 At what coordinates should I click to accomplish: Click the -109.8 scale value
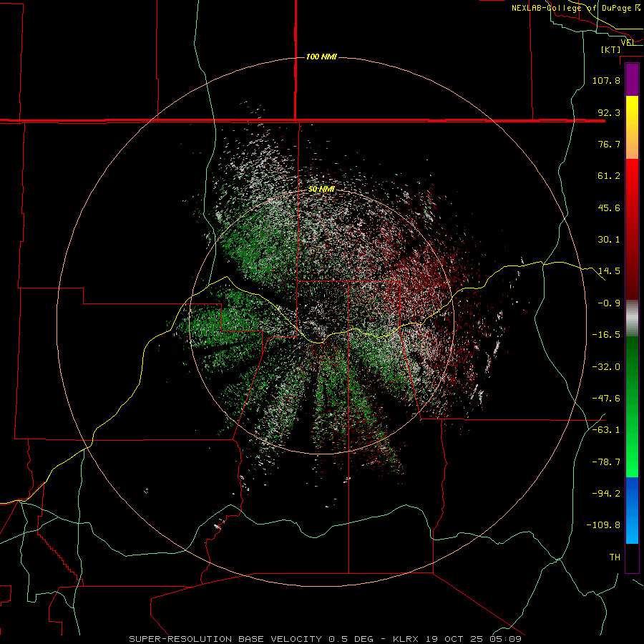point(603,525)
